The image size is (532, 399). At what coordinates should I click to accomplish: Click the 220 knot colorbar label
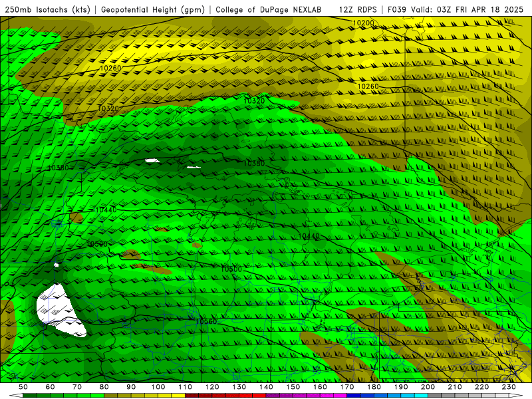click(x=481, y=387)
